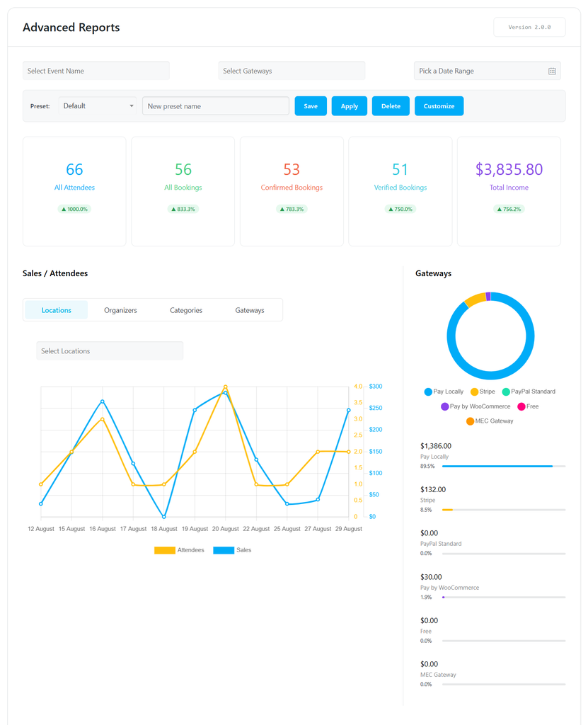Click the 20 August chart axis label

click(x=226, y=529)
